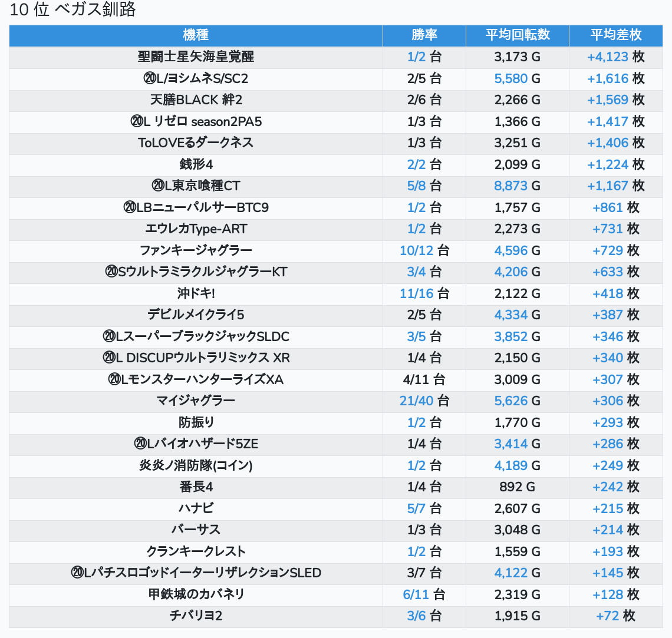The width and height of the screenshot is (672, 638).
Task: Select the 3,852 G spin count
Action: [518, 336]
